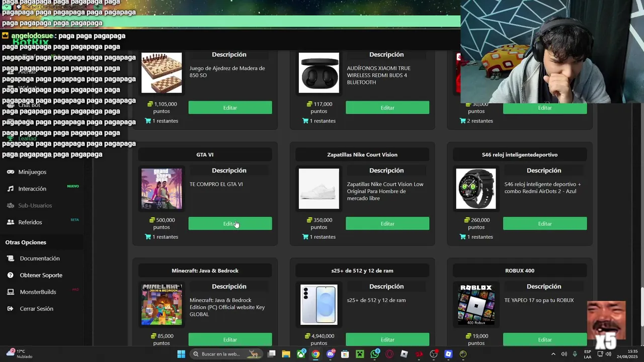The height and width of the screenshot is (362, 644).
Task: Click the S46 smartwatch thumbnail
Action: click(476, 189)
